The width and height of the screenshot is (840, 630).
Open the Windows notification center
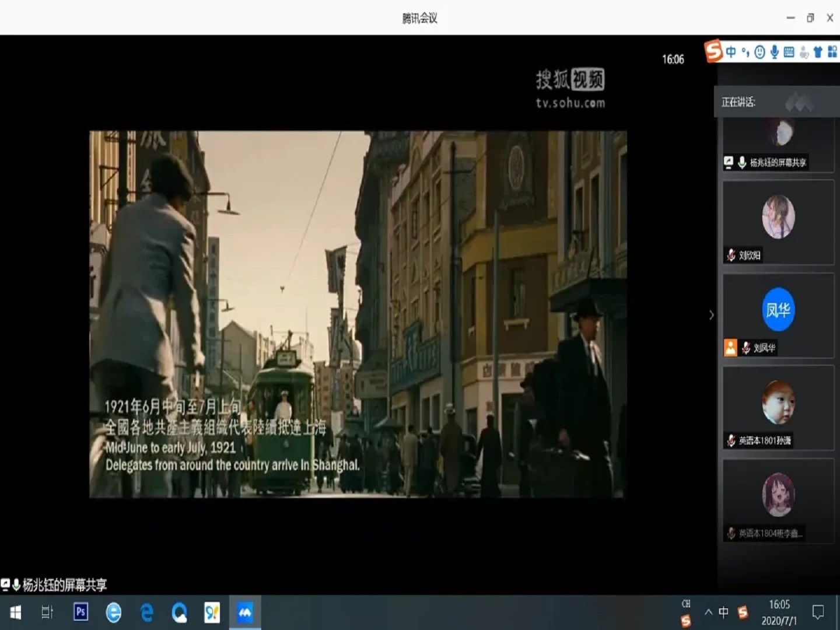click(818, 612)
